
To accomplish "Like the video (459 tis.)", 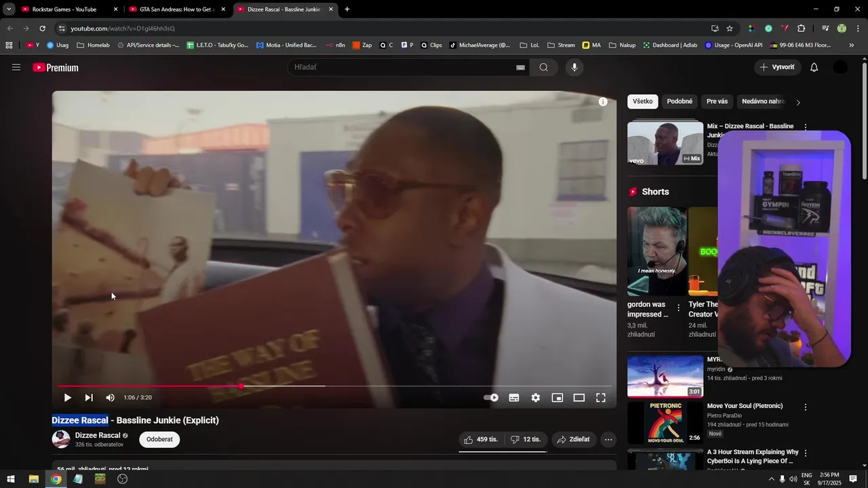I will (x=481, y=439).
